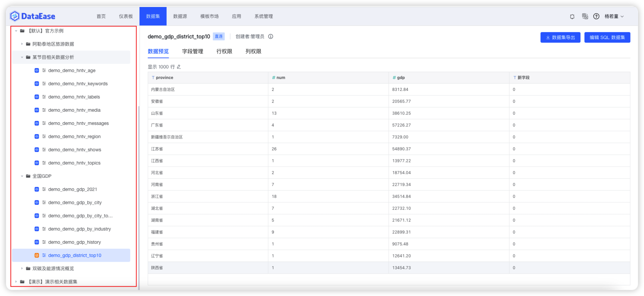The height and width of the screenshot is (296, 644).
Task: Click the dataset icon of demo_demo_hntv_labels
Action: click(x=37, y=97)
